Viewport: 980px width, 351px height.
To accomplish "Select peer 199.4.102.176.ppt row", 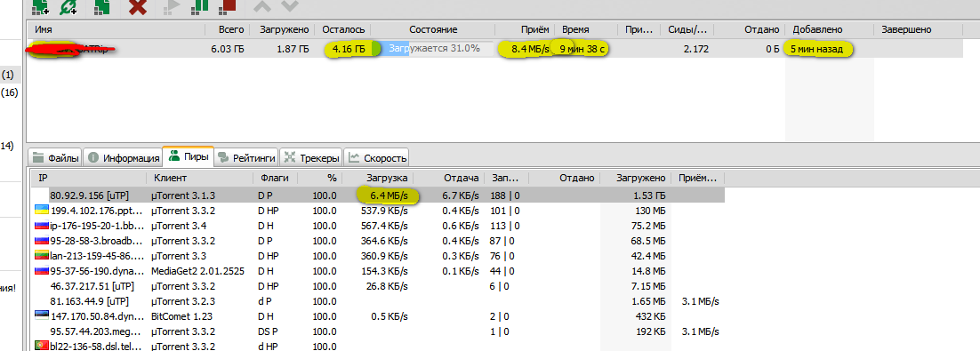I will (378, 211).
